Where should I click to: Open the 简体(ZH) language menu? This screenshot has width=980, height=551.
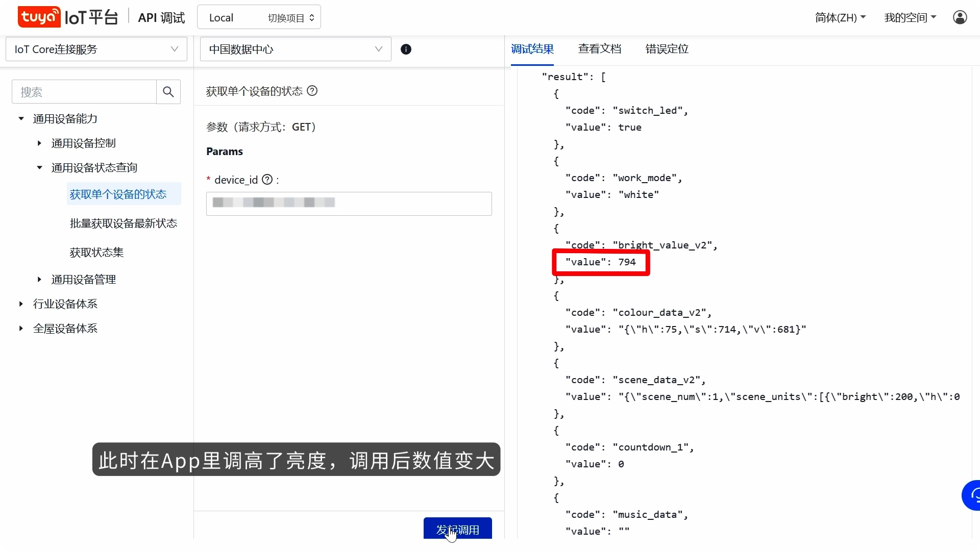click(840, 17)
